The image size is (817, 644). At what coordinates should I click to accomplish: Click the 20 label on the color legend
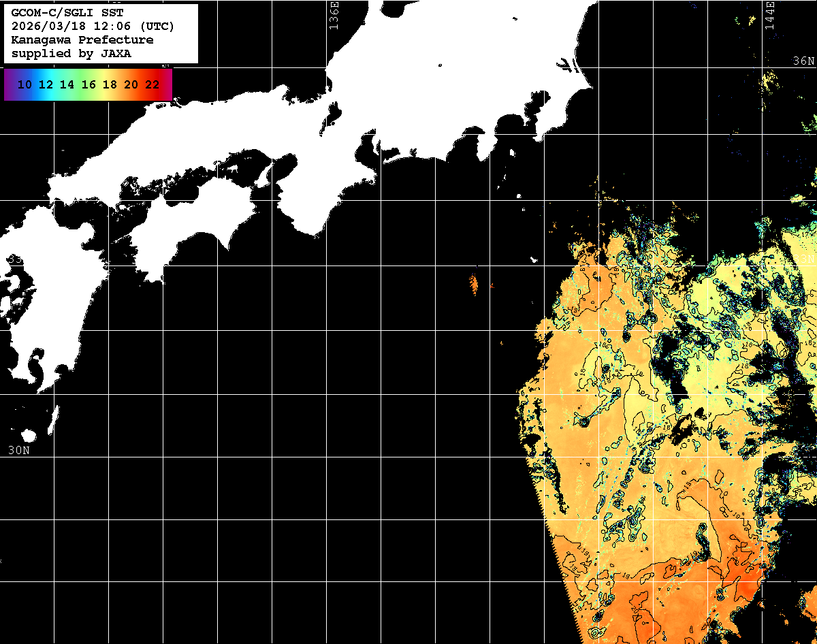coord(131,84)
